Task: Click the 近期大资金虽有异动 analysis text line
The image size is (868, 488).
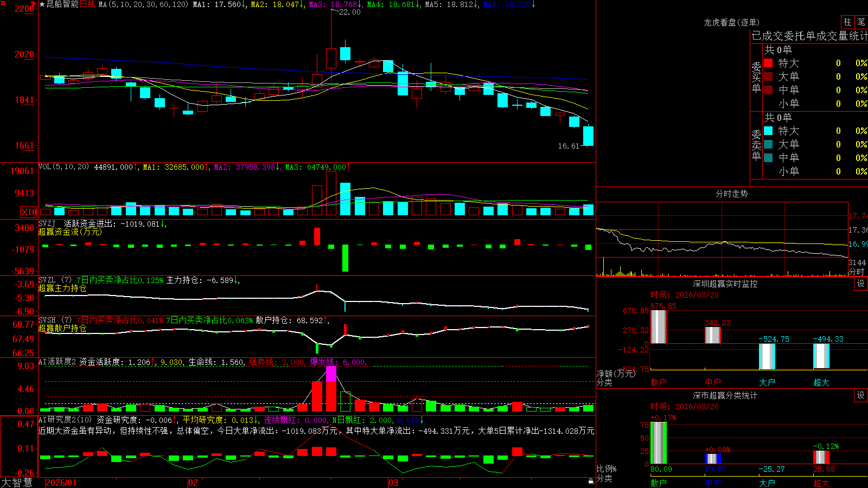Action: [x=316, y=431]
